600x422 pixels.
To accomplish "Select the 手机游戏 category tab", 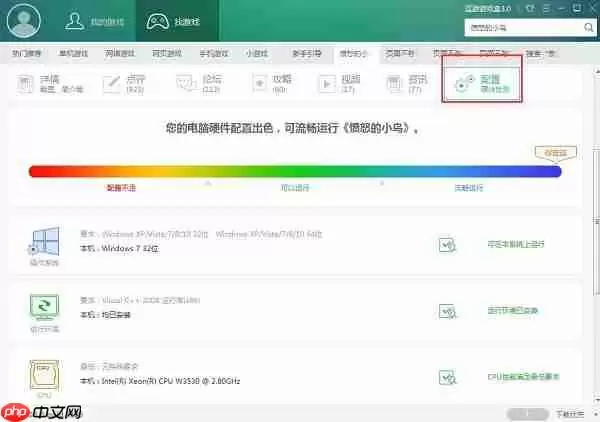I will point(214,54).
